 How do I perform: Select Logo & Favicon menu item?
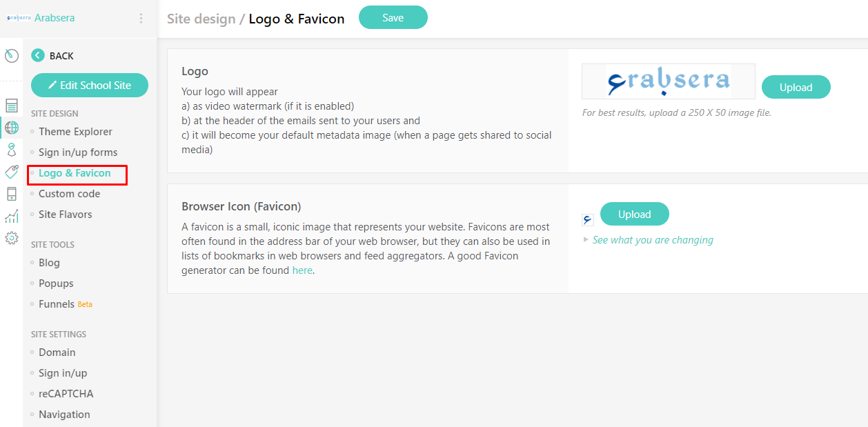click(x=75, y=173)
